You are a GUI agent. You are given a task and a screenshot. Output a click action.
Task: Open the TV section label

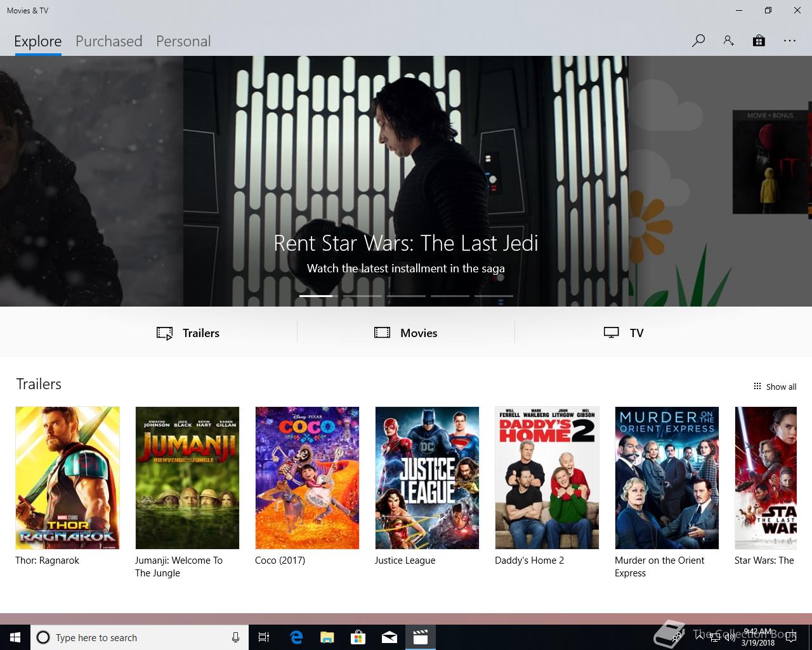click(637, 333)
